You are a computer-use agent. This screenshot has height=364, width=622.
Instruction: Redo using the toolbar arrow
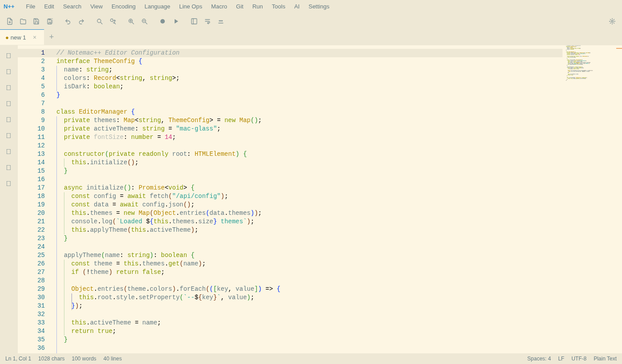coord(81,21)
